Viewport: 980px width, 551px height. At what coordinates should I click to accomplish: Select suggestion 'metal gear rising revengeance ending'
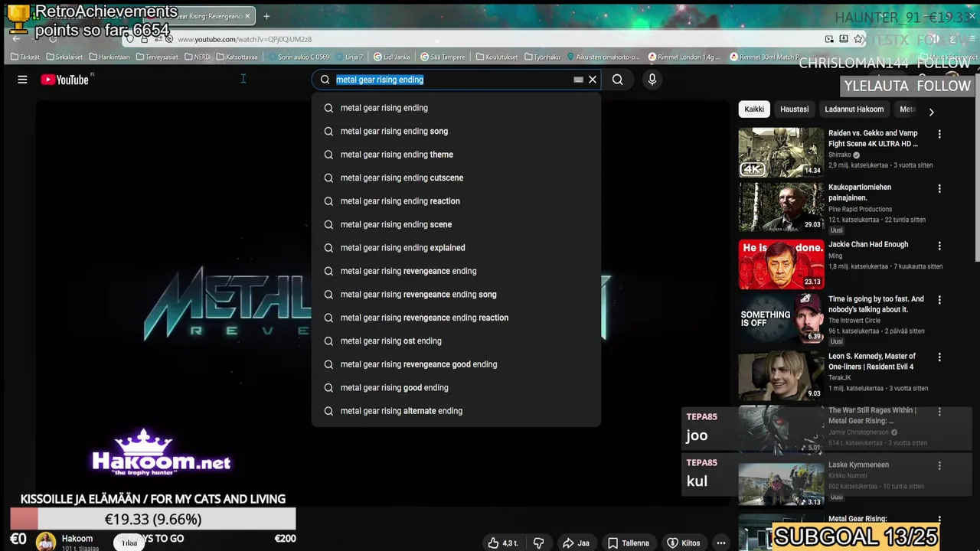tap(456, 271)
